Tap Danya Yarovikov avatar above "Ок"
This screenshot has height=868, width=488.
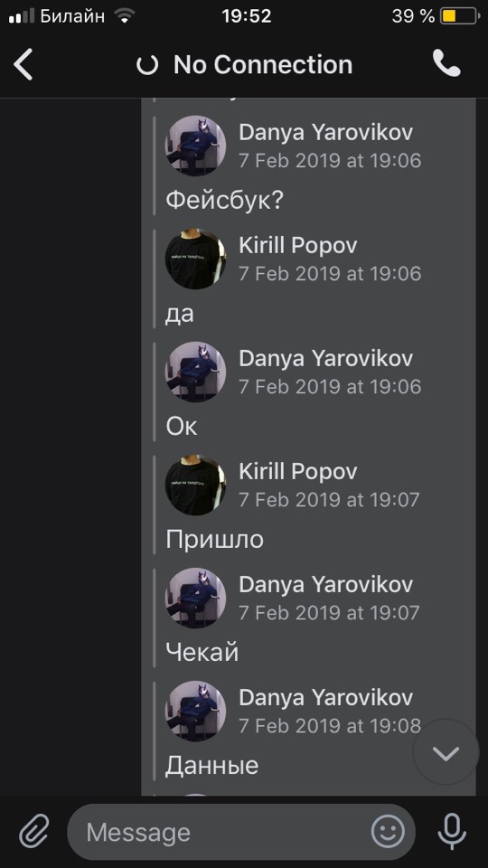[x=195, y=372]
